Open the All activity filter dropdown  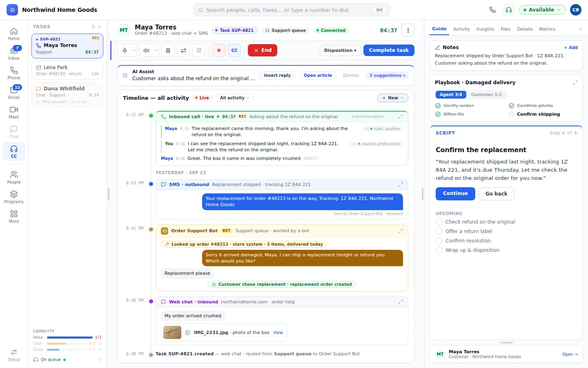[235, 98]
